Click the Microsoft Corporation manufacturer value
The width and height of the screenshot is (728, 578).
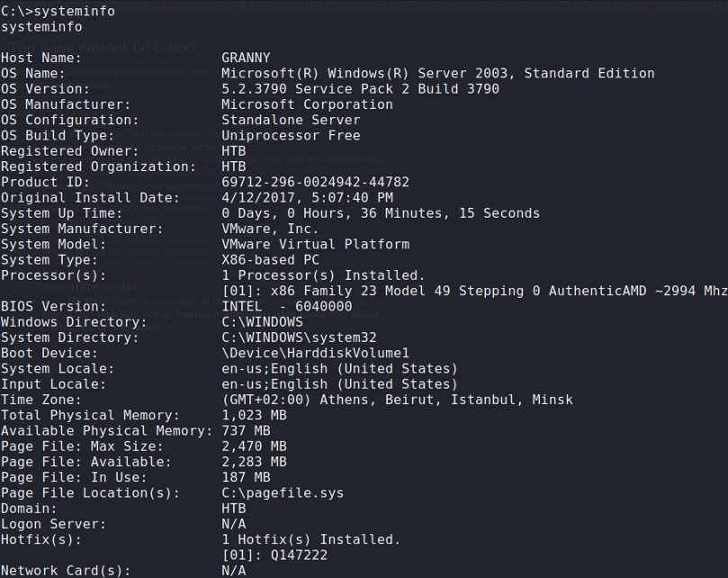pos(307,104)
